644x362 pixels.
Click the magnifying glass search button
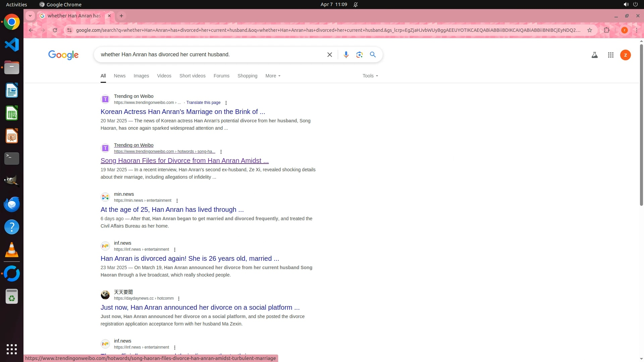(373, 55)
